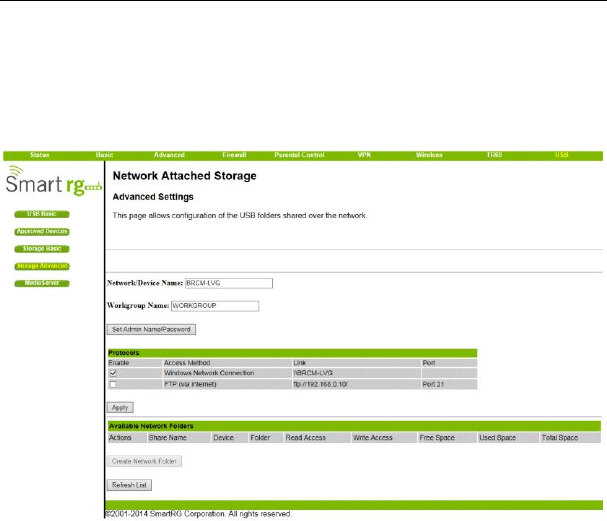
Task: Focus the Workgroup Name field
Action: click(x=215, y=306)
